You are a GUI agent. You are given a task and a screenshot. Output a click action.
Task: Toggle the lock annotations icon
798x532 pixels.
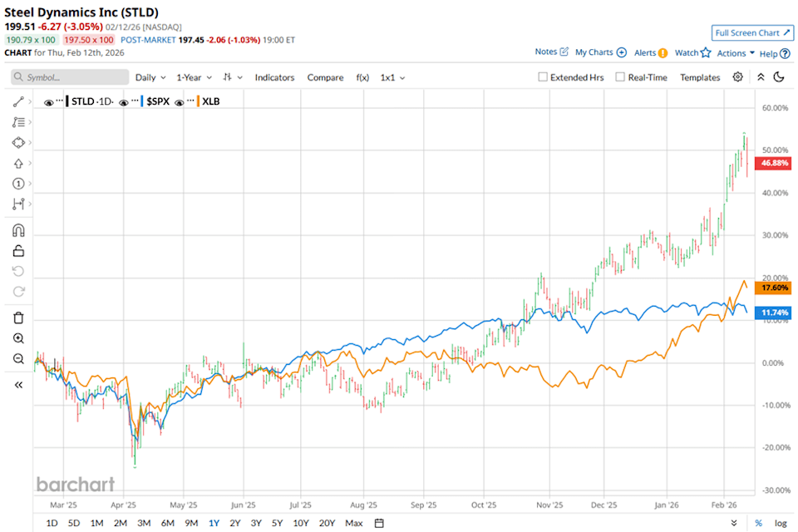(x=18, y=250)
